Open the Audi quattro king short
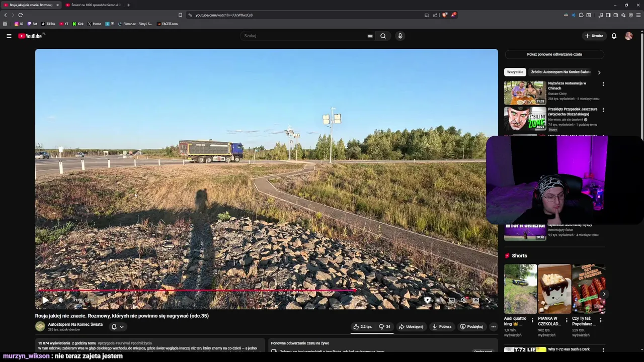 pos(520,289)
